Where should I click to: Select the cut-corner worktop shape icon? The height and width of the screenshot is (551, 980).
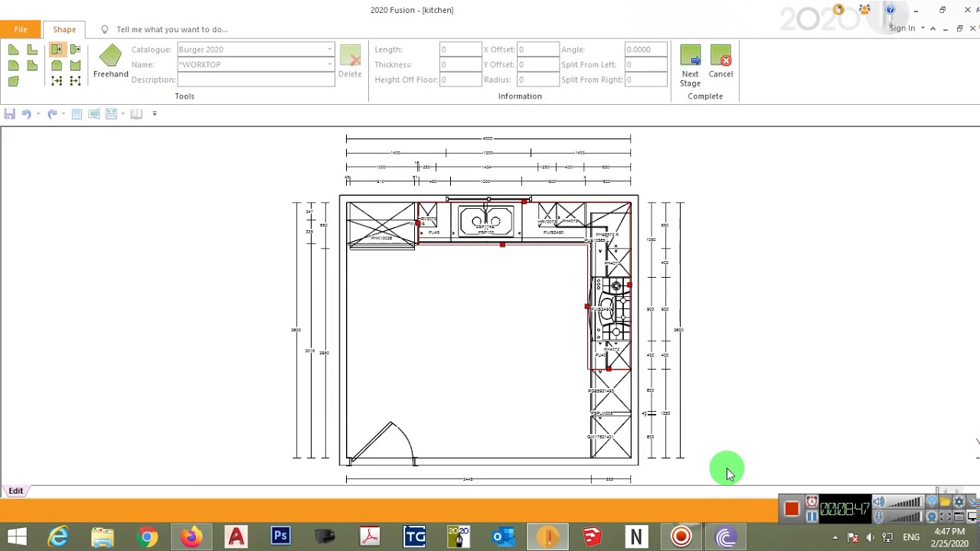pos(13,50)
